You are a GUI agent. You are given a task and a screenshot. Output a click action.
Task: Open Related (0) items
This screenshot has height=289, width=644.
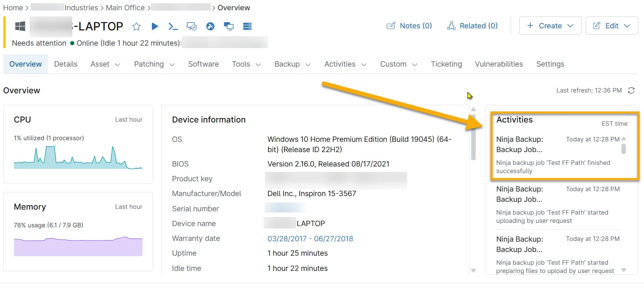tap(472, 26)
